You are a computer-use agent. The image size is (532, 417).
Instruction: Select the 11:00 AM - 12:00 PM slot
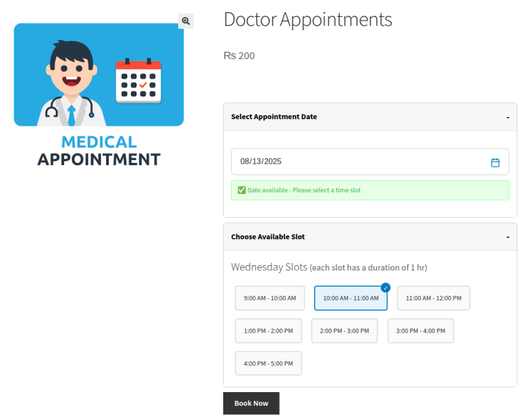(x=433, y=298)
